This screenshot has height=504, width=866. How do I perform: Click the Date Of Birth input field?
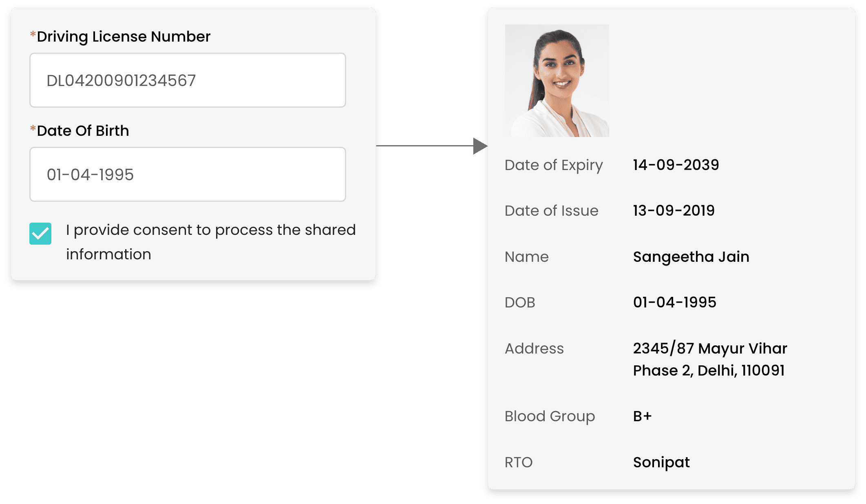pos(188,175)
